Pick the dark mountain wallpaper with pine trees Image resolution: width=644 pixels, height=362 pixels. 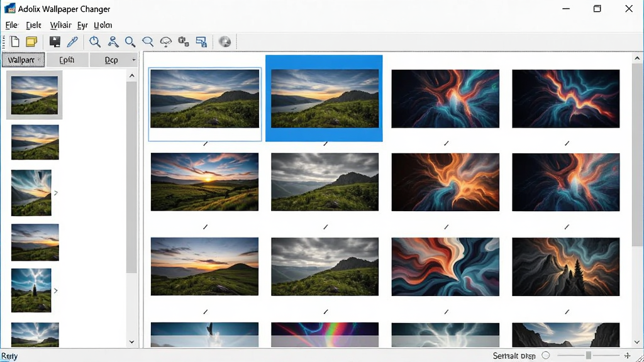[x=565, y=266]
